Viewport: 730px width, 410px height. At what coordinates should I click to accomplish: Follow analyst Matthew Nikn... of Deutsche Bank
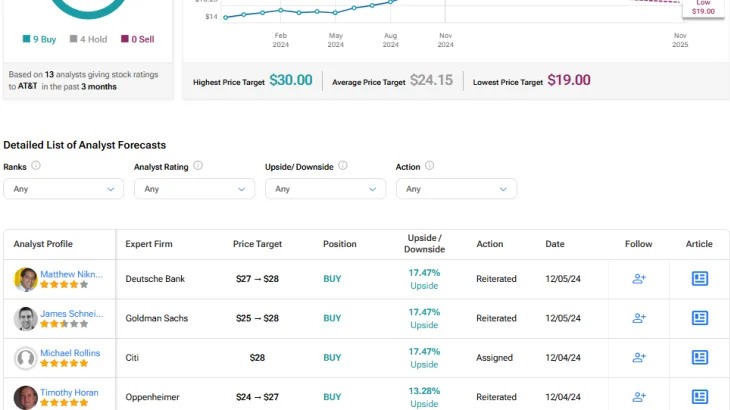coord(639,279)
